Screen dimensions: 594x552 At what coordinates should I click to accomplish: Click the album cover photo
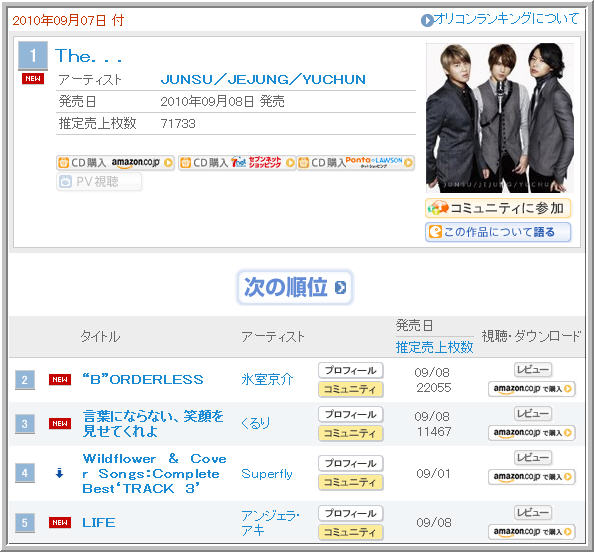[500, 117]
